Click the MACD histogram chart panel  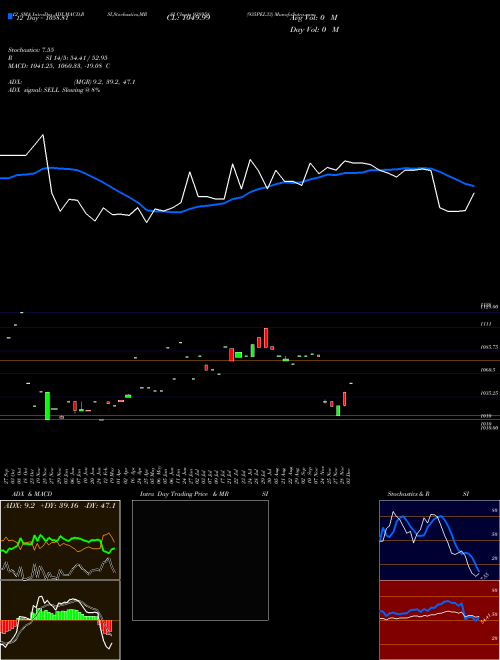[60, 620]
